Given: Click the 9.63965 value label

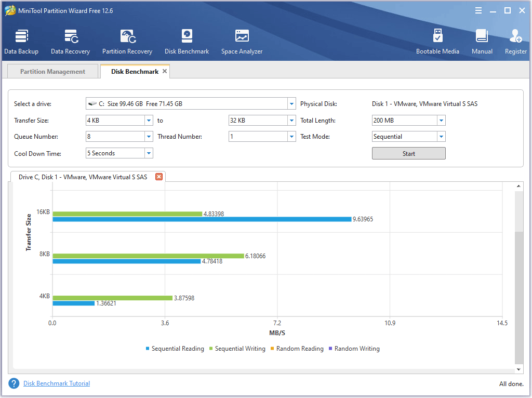Looking at the screenshot, I should (363, 219).
